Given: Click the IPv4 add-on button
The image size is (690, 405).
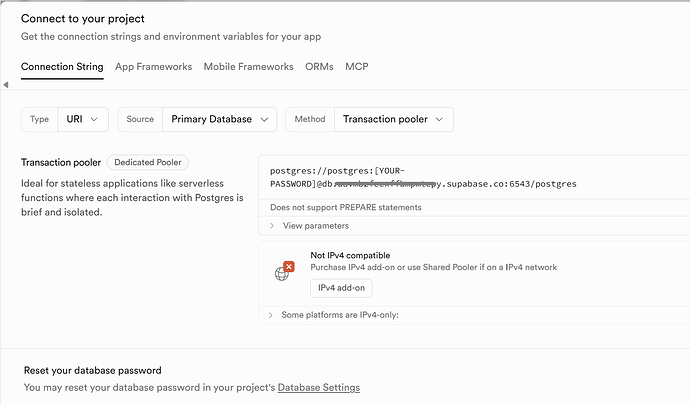Looking at the screenshot, I should [341, 288].
